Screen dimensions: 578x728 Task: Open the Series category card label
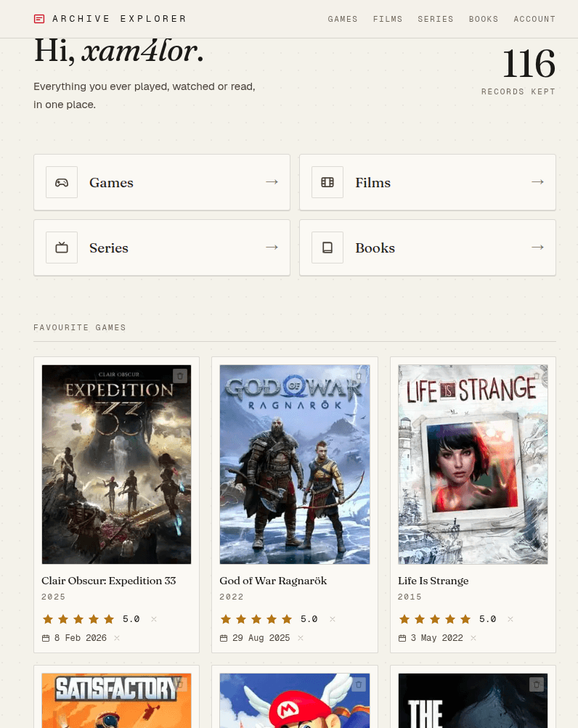109,248
